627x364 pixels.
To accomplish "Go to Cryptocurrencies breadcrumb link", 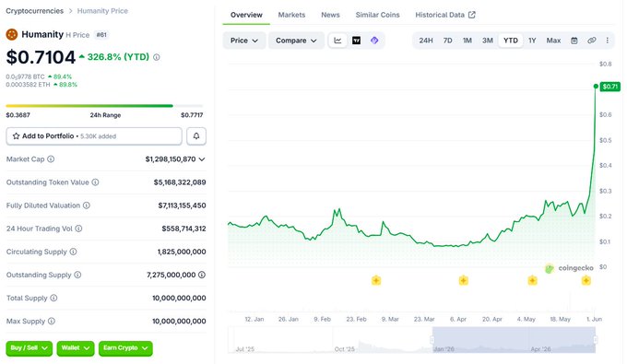I will coord(34,11).
